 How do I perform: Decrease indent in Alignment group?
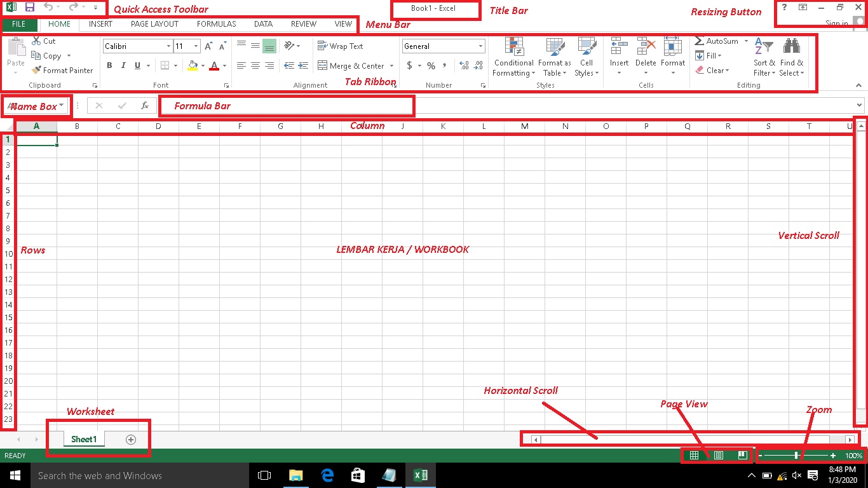coord(289,65)
